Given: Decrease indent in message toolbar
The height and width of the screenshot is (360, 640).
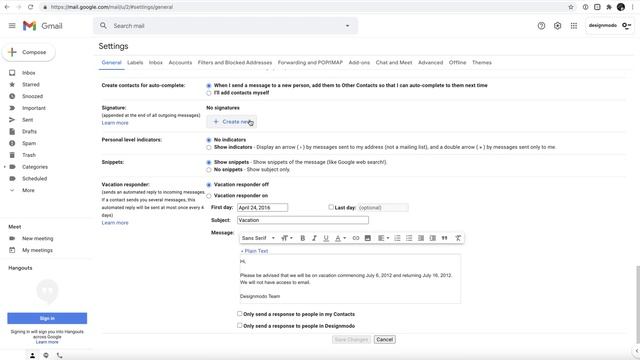Looking at the screenshot, I should [421, 238].
